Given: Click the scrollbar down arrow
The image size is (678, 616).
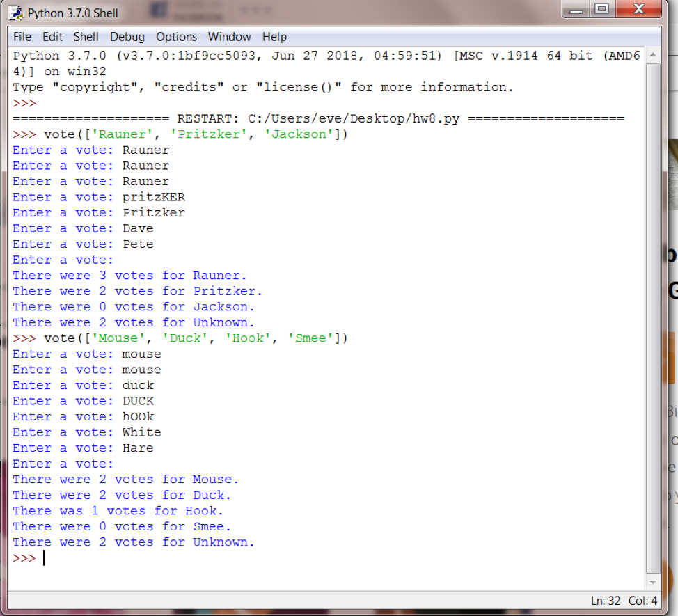Looking at the screenshot, I should pos(653,582).
